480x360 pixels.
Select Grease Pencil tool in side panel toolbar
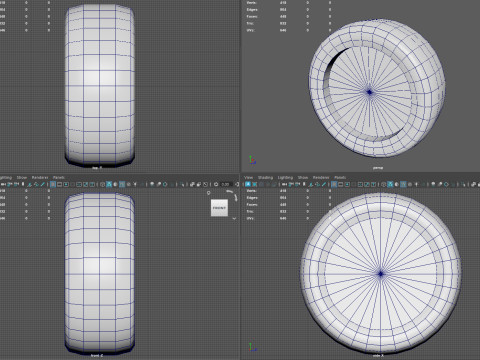tap(324, 184)
